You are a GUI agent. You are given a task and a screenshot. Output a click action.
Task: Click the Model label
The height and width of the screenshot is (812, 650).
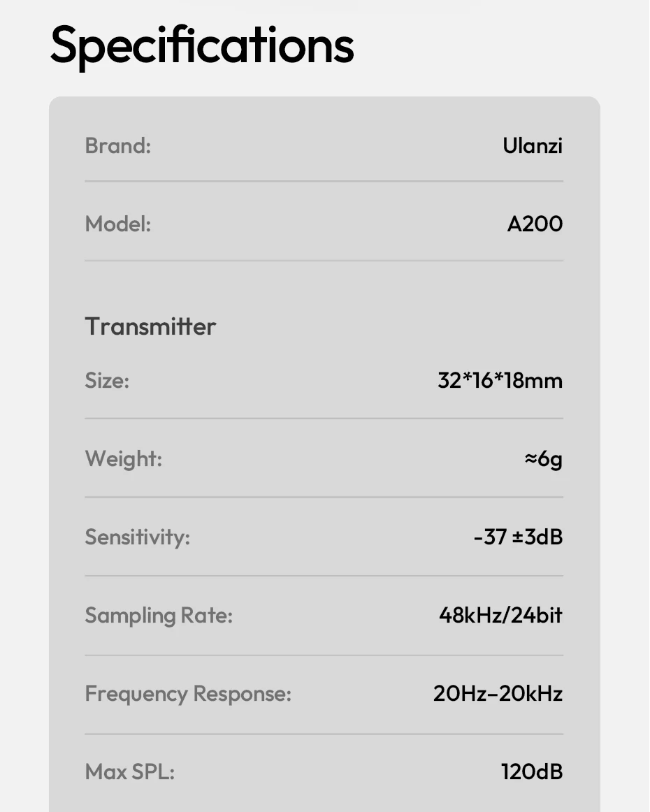[x=117, y=224]
